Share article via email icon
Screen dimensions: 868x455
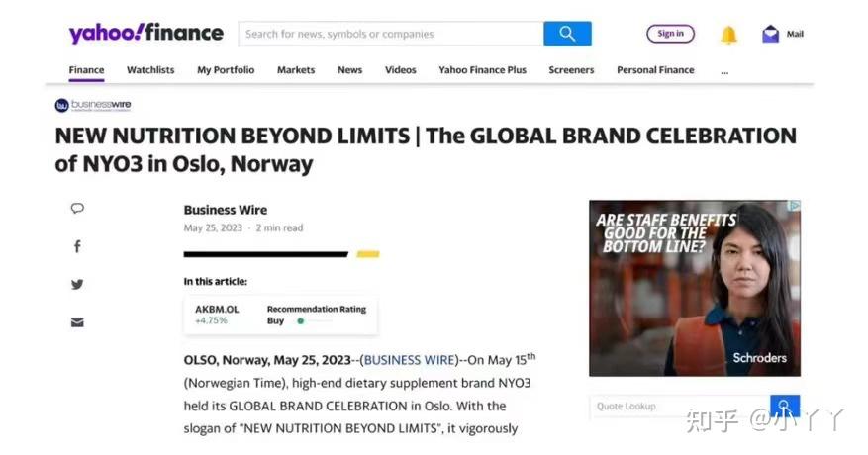coord(77,322)
